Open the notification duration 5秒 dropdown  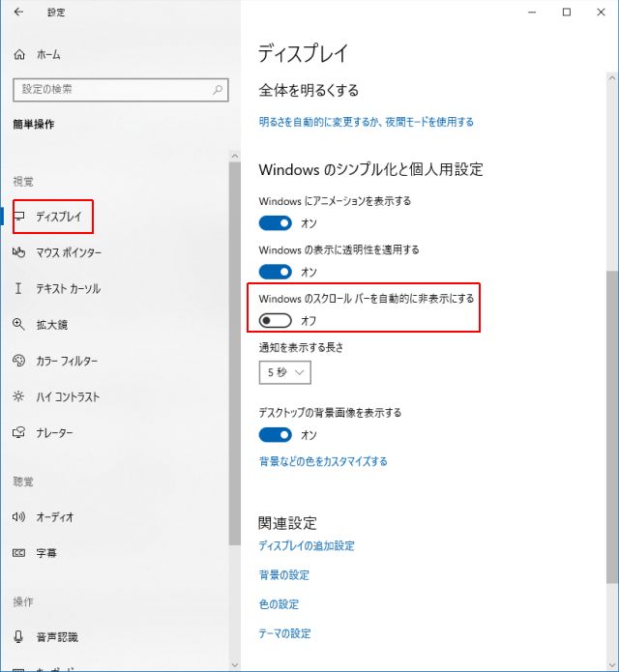tap(284, 372)
